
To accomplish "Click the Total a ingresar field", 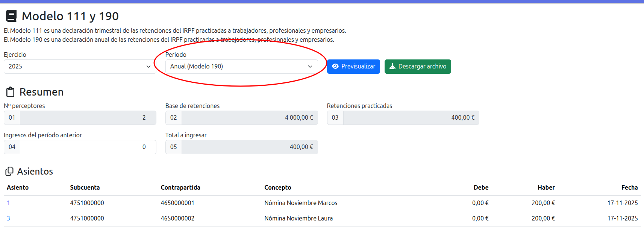I will 249,147.
